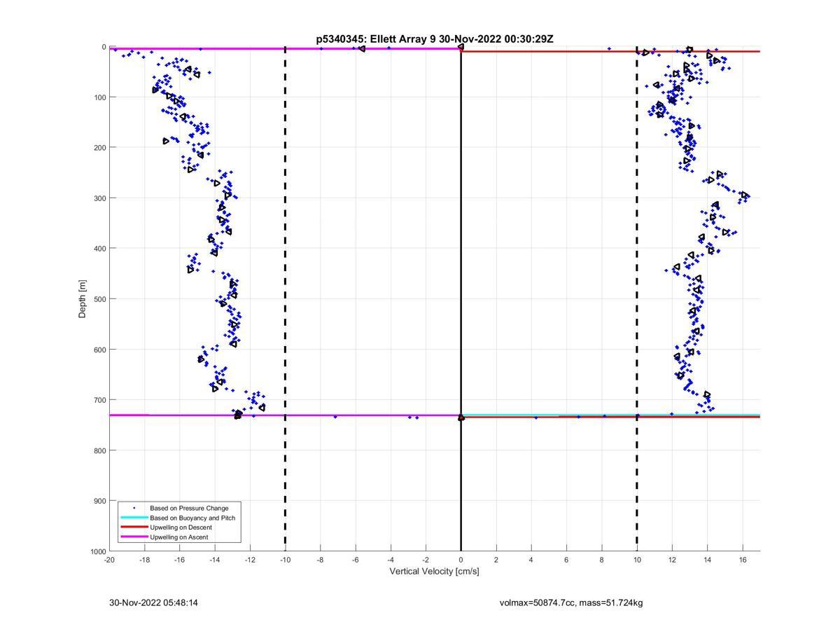This screenshot has width=840, height=620.
Task: Click the cyan line sample in legend
Action: 134,518
